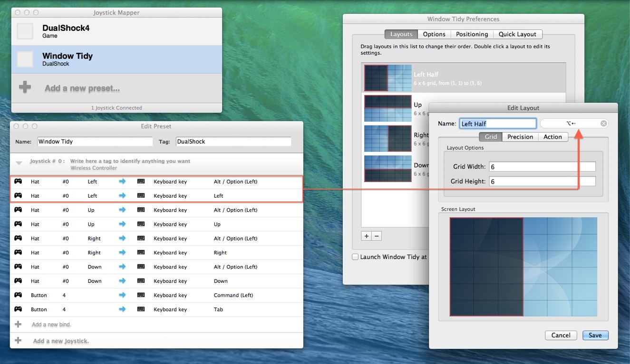
Task: Click gamepad icon in Hat Up Alt/Option row
Action: click(x=18, y=210)
